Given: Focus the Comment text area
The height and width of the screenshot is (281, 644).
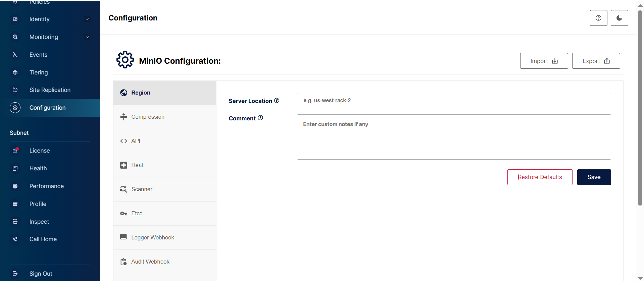Looking at the screenshot, I should pyautogui.click(x=454, y=137).
